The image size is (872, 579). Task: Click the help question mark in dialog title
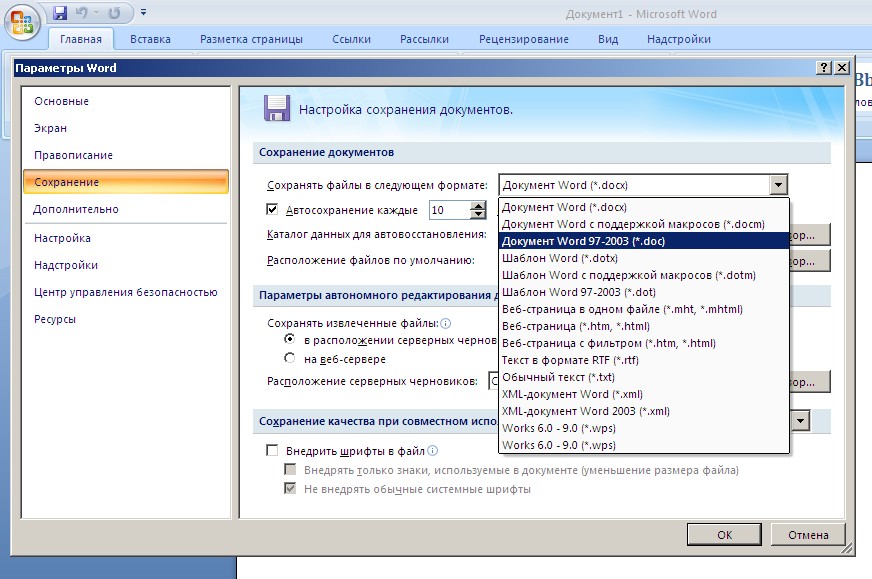[x=824, y=68]
